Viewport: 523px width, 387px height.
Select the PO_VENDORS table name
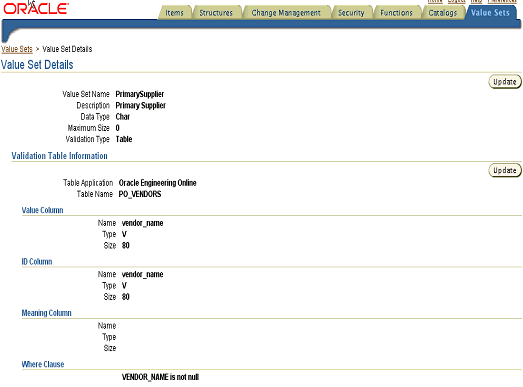[140, 194]
